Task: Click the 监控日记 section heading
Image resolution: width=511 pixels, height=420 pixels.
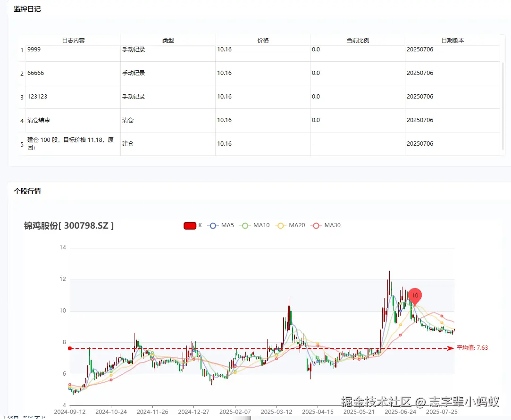Action: 27,9
